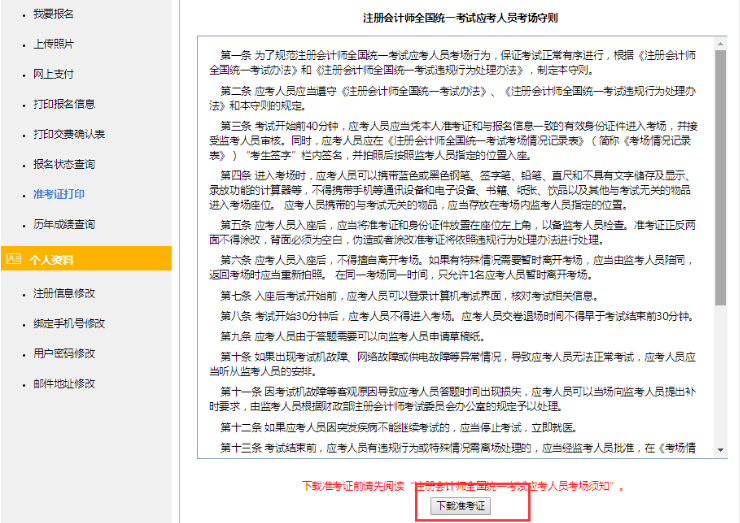This screenshot has height=523, width=740.
Task: Choose 用户密码修改 in the sidebar
Action: (x=64, y=353)
